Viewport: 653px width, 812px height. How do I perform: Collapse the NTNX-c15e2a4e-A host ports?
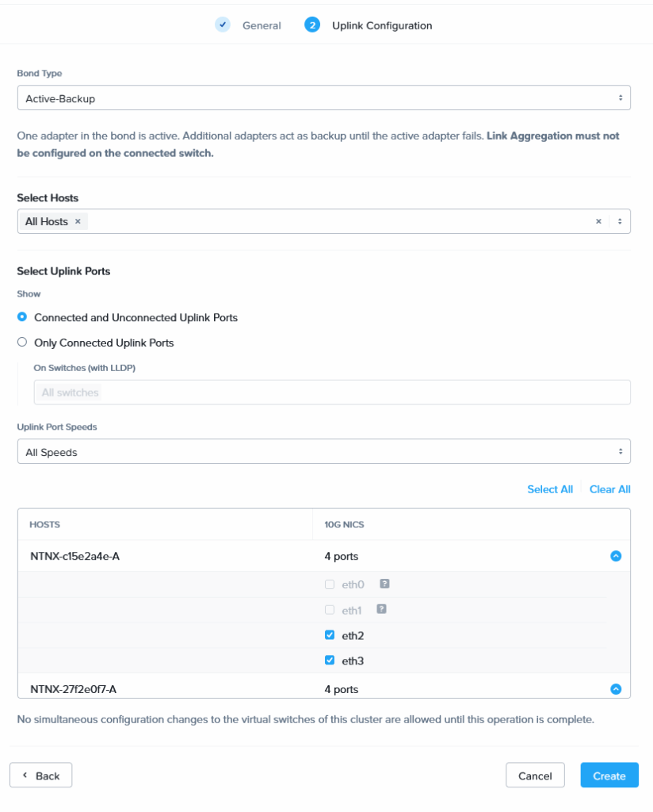(616, 557)
